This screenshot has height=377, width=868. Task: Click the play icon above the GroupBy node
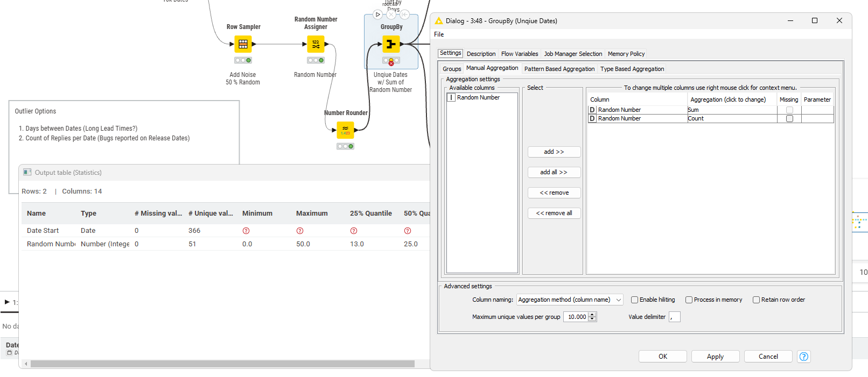point(377,15)
